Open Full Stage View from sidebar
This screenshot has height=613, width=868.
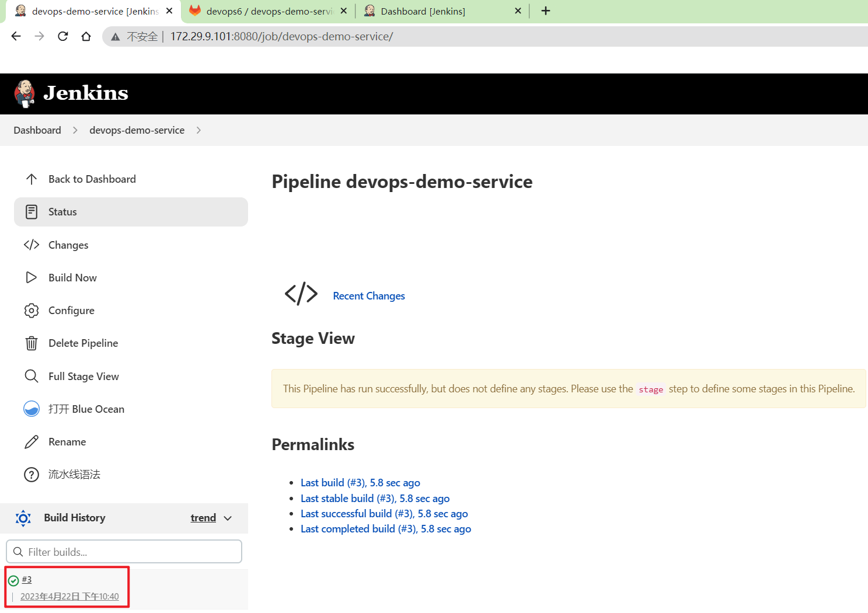(x=131, y=376)
